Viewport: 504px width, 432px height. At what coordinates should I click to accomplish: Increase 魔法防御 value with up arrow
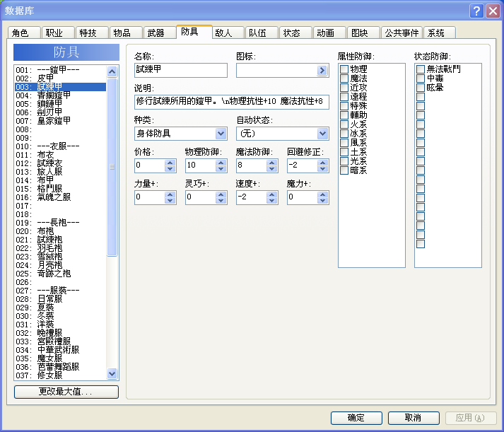coord(271,163)
